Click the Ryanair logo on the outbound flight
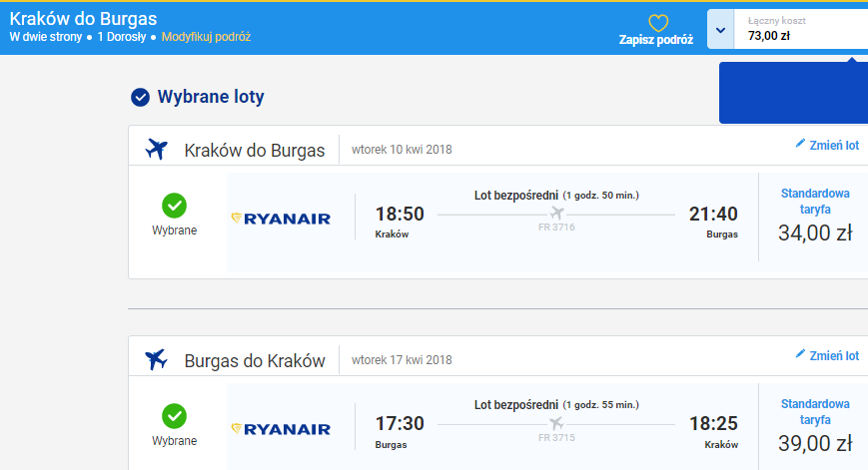Viewport: 868px width, 470px height. pos(281,219)
